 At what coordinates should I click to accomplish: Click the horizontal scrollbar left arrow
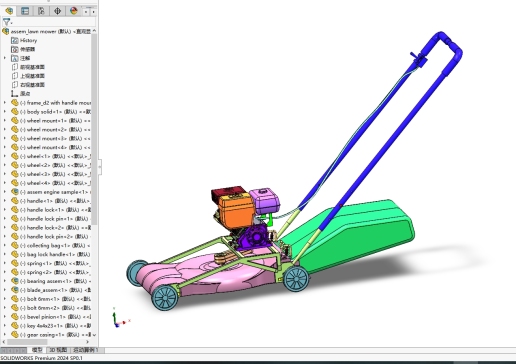click(x=4, y=342)
